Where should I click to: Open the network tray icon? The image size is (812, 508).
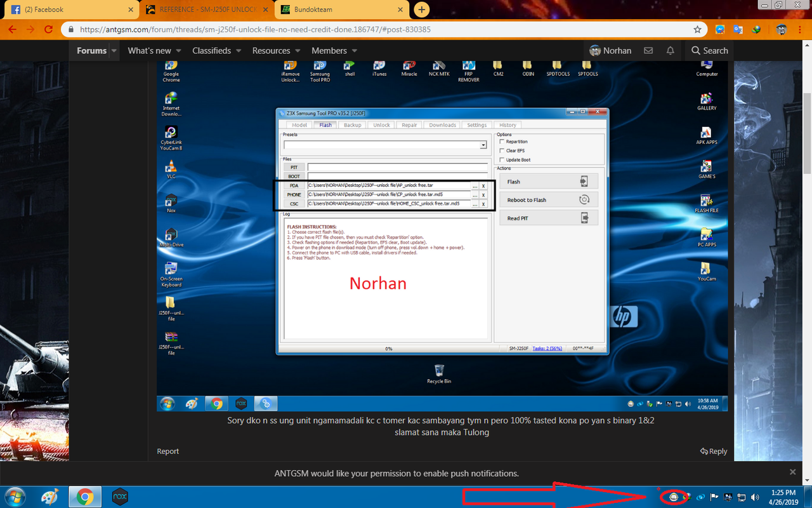click(742, 497)
